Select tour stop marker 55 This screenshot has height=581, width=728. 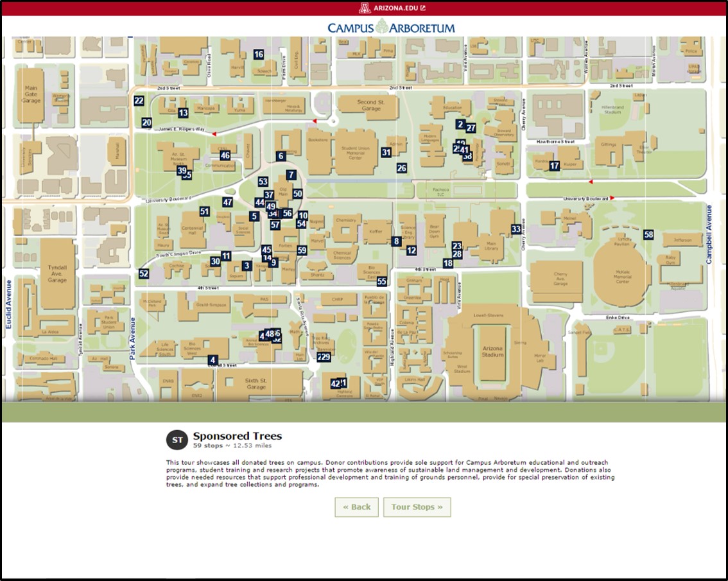tap(381, 281)
